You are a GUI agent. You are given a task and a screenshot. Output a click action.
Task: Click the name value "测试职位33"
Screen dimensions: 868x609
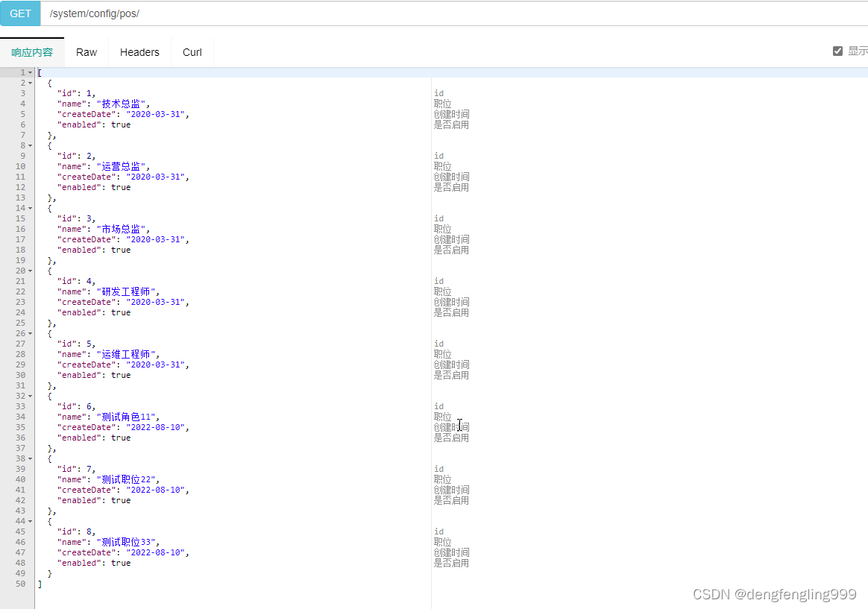126,541
